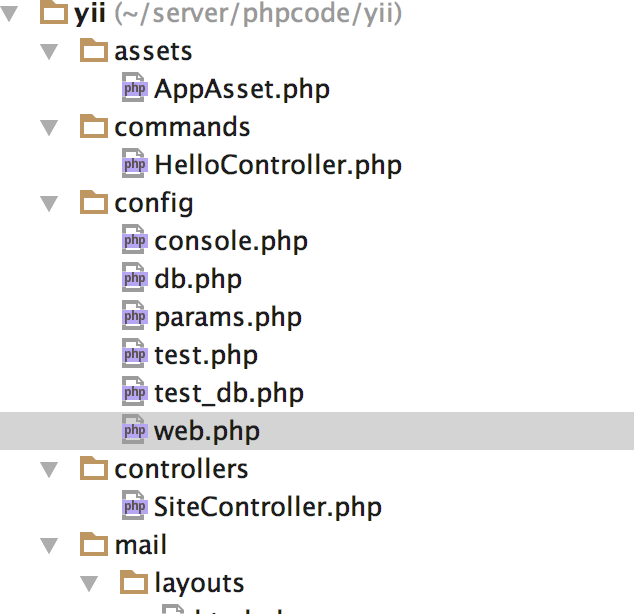Viewport: 634px width, 614px height.
Task: Select the HelloController.php file name
Action: 278,165
